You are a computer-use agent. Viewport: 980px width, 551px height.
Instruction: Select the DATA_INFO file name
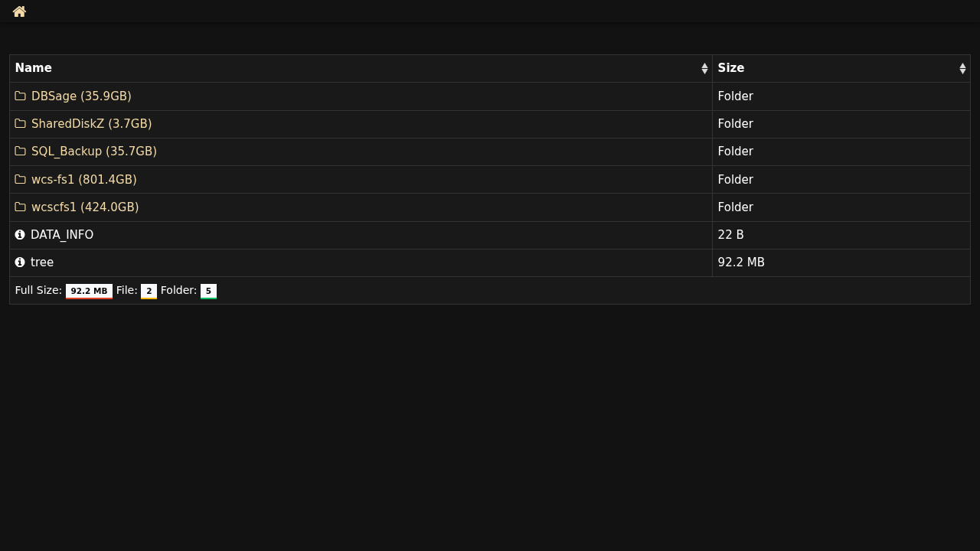62,235
